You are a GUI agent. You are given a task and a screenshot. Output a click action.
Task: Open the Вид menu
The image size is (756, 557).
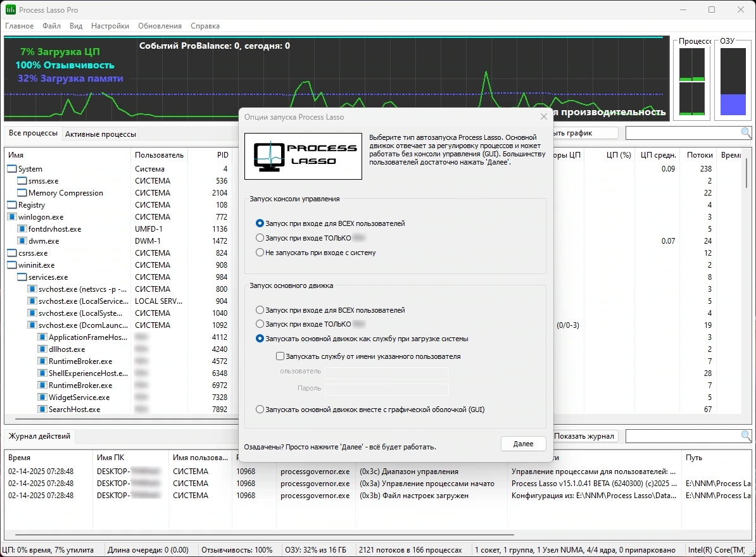pos(76,26)
